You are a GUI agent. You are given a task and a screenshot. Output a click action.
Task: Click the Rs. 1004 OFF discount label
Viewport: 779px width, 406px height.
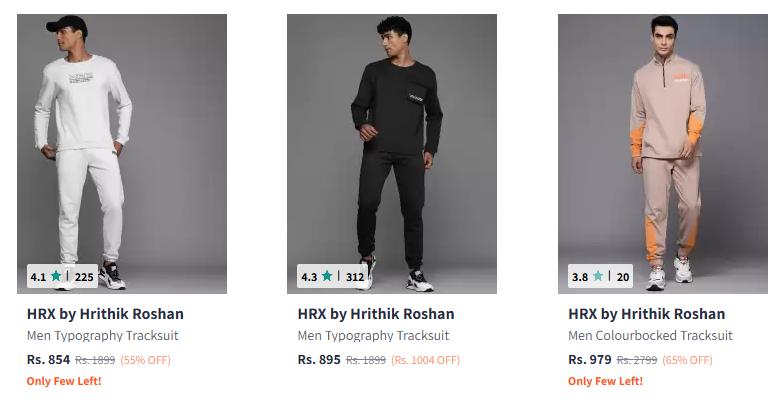point(425,360)
